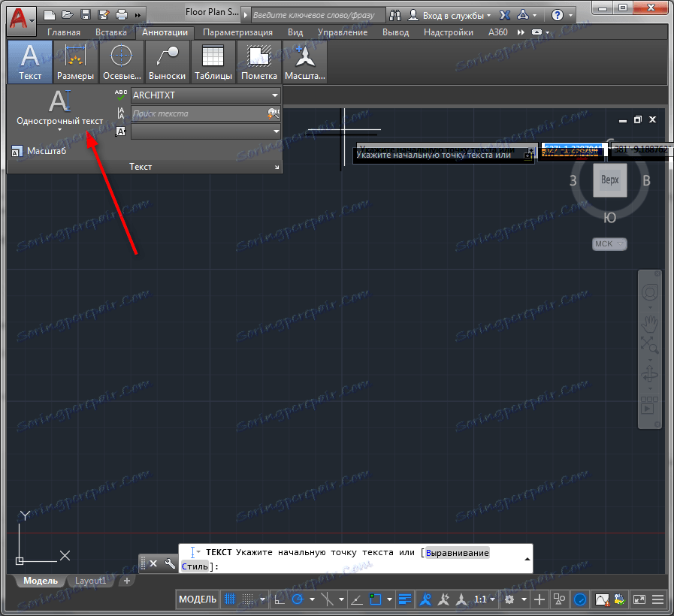674x616 pixels.
Task: Choose the Стиль command option
Action: 195,566
